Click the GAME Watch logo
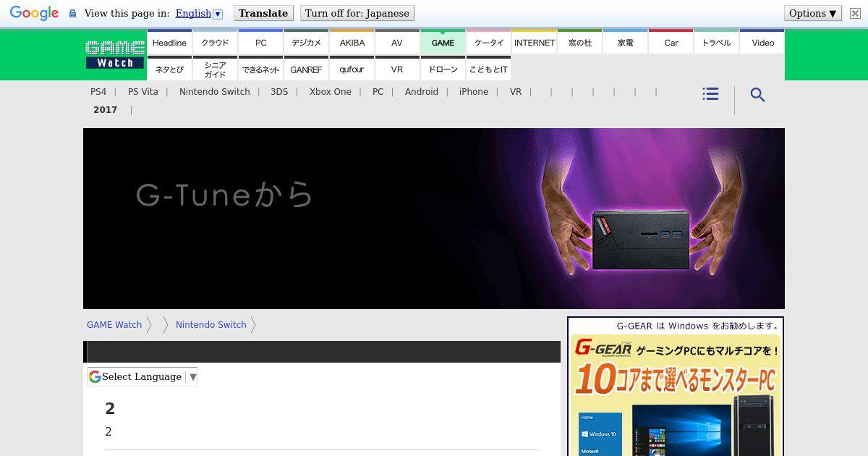The width and height of the screenshot is (868, 456). pos(115,55)
